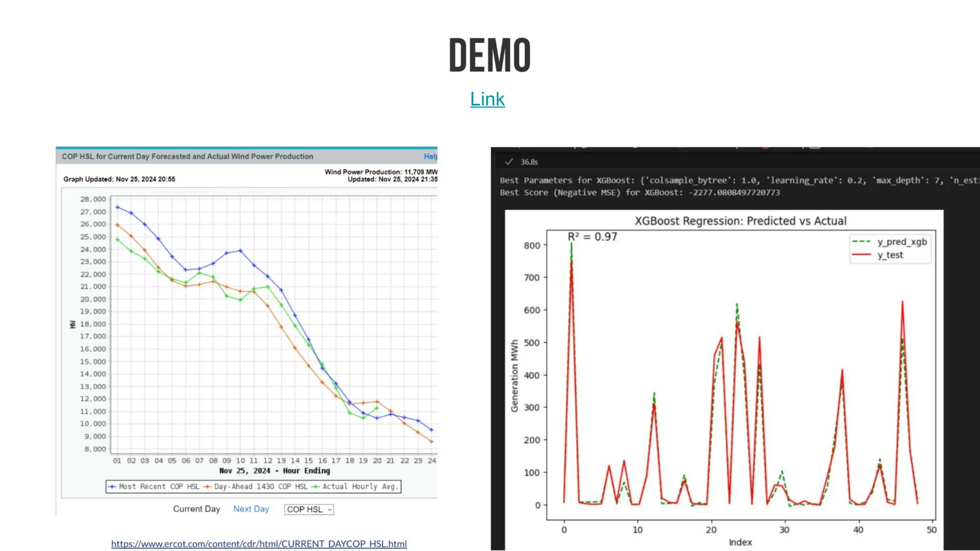Open the ERCOT URL link below the chart

click(x=259, y=544)
